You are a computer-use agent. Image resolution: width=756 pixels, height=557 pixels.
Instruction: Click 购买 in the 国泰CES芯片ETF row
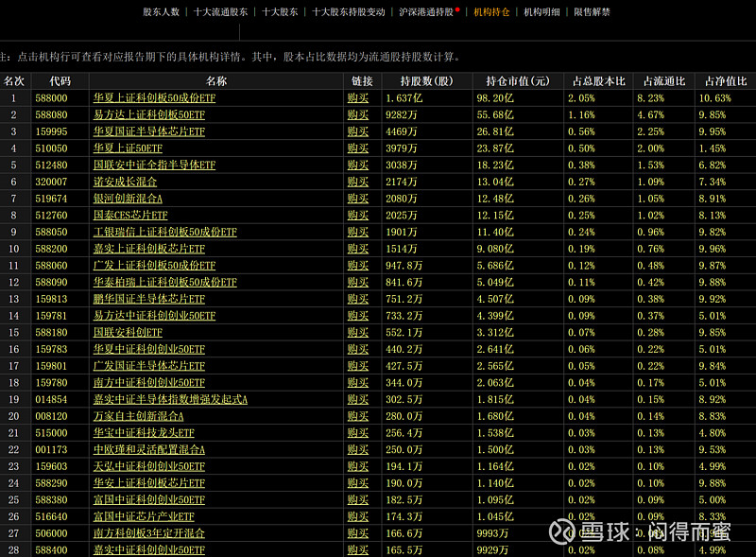tap(358, 216)
